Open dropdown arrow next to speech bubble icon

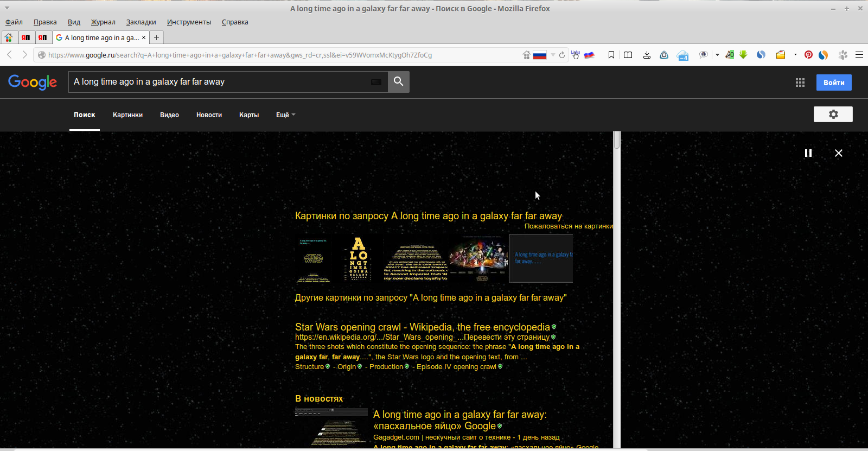[717, 55]
